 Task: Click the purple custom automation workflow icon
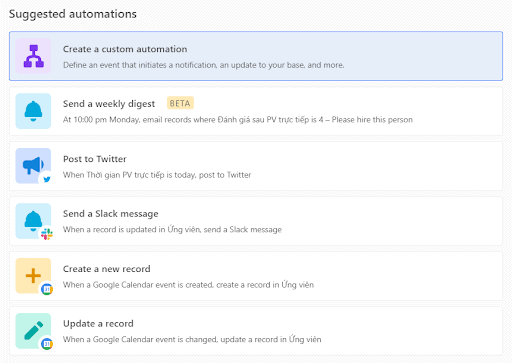click(33, 56)
